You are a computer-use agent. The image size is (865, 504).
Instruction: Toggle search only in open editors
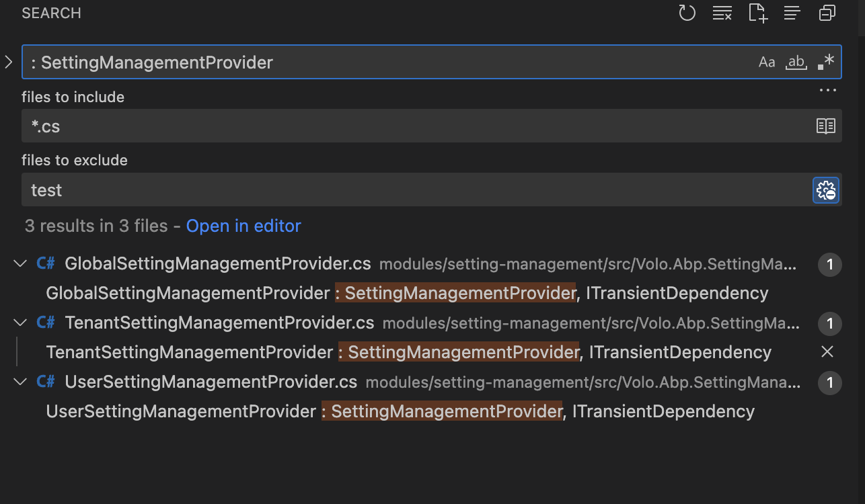point(825,126)
